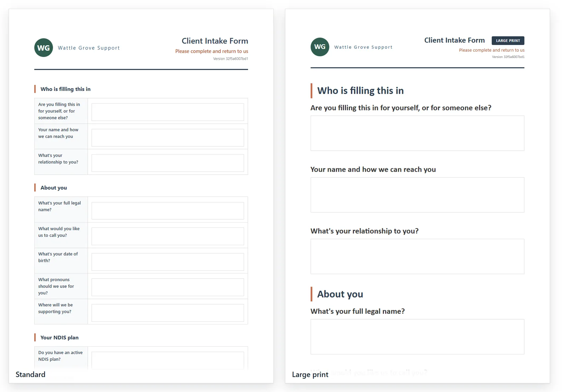Click the 'About you' heading on the Large print form
566x392 pixels.
point(340,294)
